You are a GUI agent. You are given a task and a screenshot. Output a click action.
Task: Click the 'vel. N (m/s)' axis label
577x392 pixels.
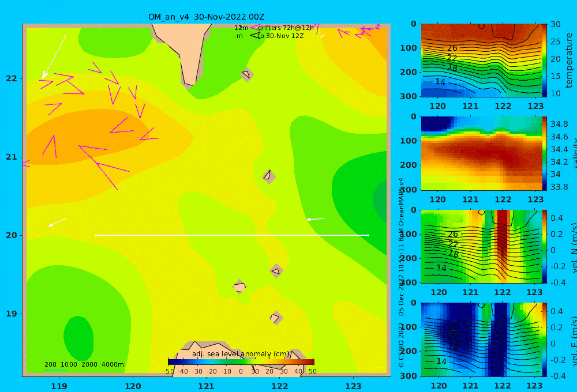coord(574,248)
